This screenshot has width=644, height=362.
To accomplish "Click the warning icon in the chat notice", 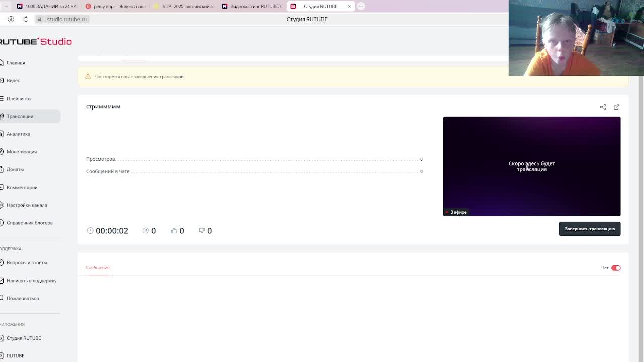I will tap(88, 77).
